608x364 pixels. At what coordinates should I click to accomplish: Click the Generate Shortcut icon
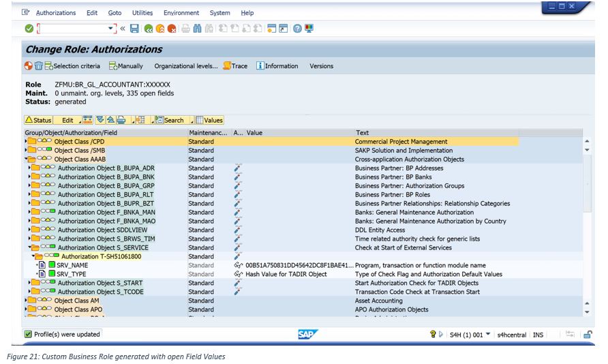(x=284, y=29)
